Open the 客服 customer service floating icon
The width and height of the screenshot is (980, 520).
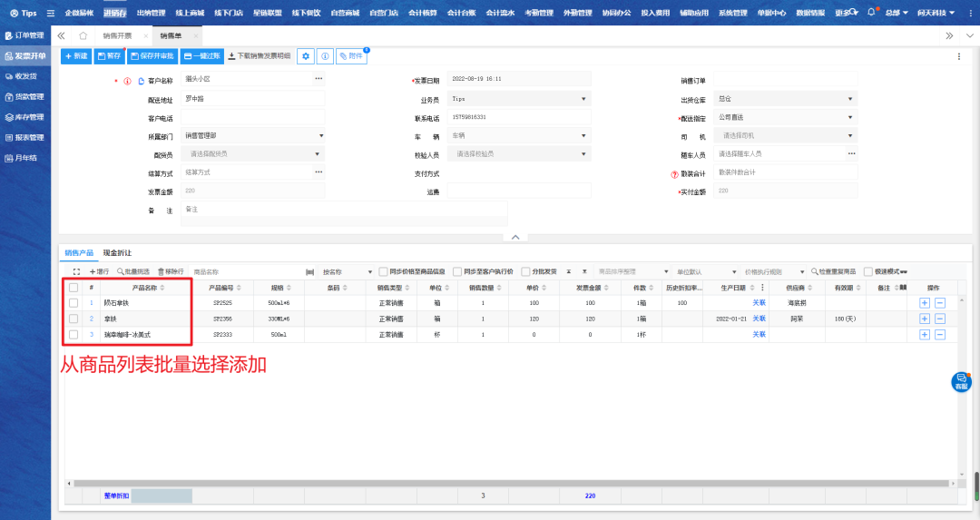(961, 382)
